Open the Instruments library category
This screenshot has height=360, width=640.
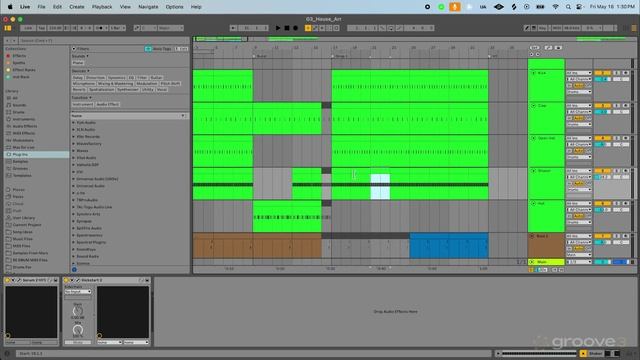click(24, 119)
